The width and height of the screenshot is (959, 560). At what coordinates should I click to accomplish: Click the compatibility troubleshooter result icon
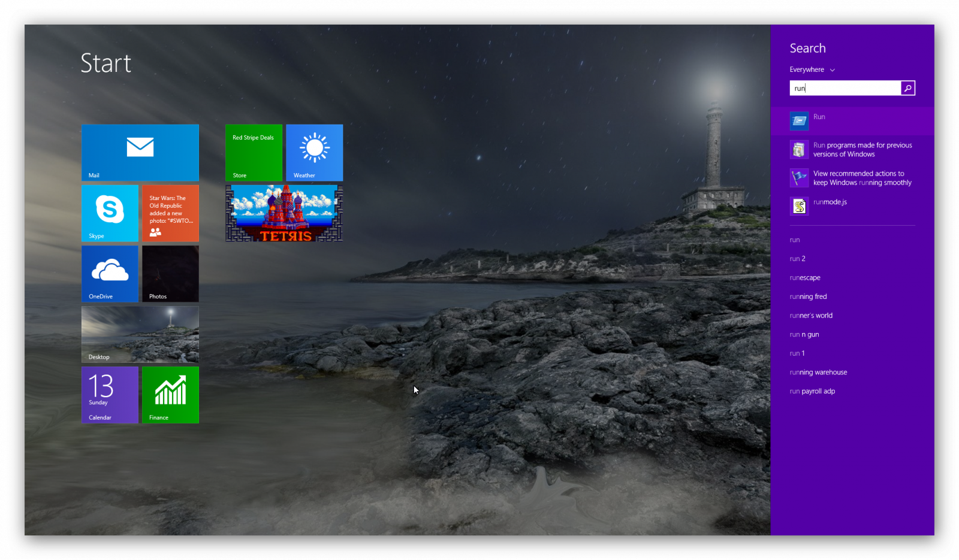799,150
